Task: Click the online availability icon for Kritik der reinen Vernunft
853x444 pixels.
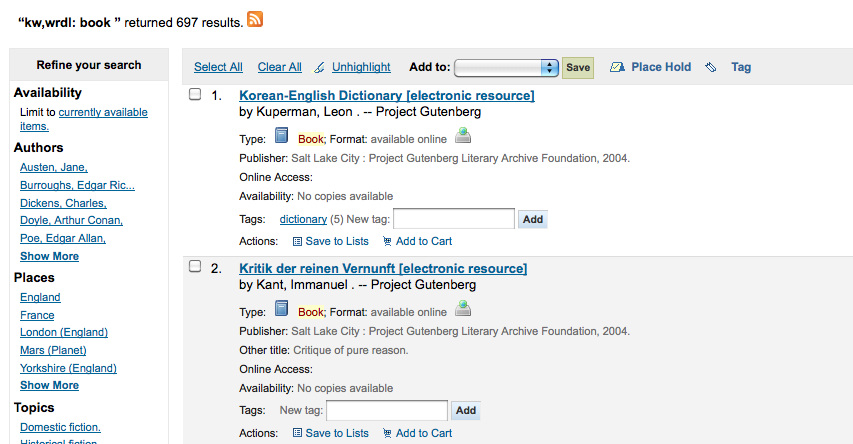Action: click(463, 309)
